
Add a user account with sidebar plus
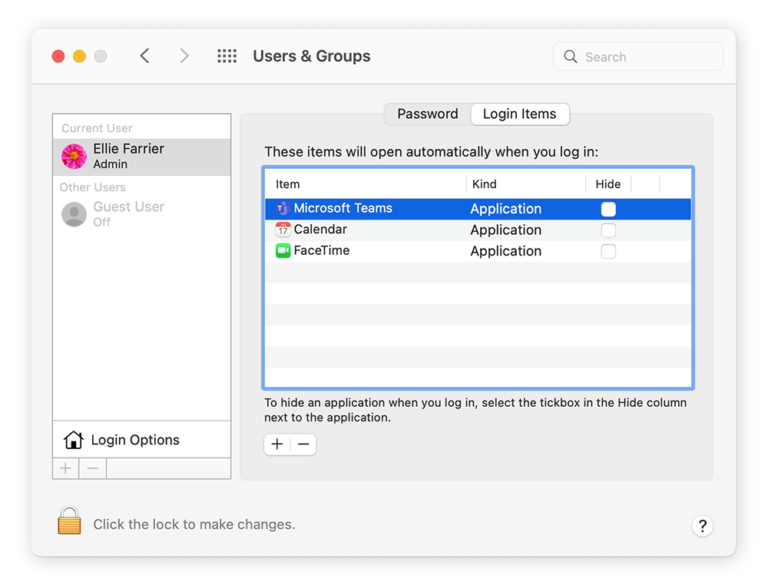pyautogui.click(x=66, y=468)
